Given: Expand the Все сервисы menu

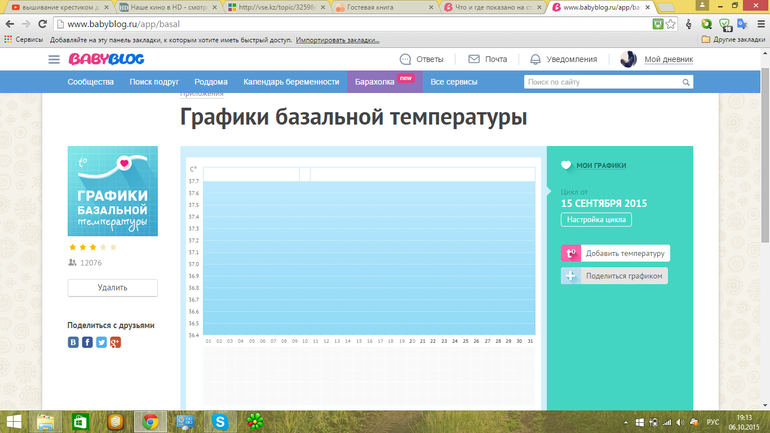Looking at the screenshot, I should tap(453, 82).
